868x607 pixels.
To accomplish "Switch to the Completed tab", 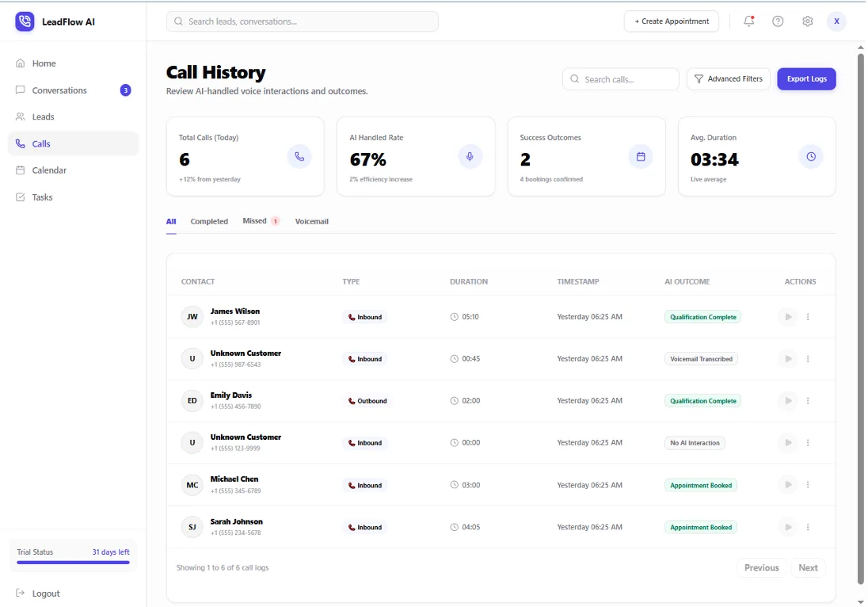I will click(x=209, y=222).
